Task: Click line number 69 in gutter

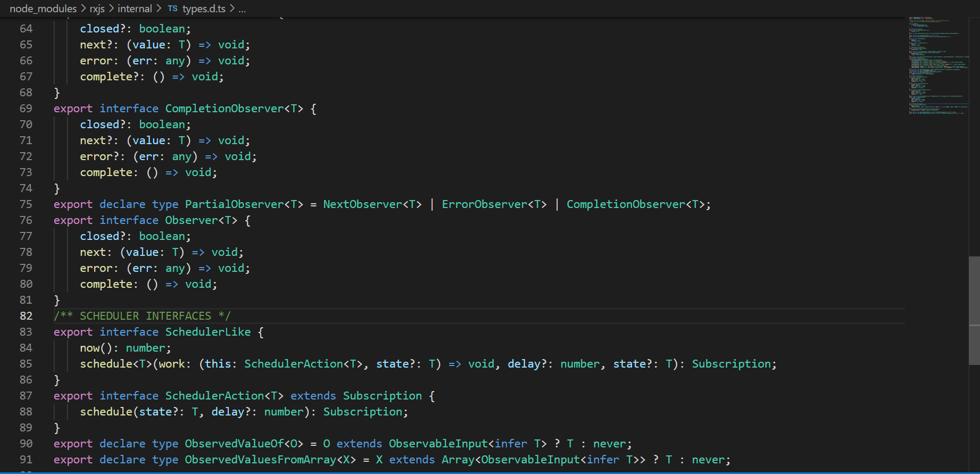Action: [x=26, y=109]
